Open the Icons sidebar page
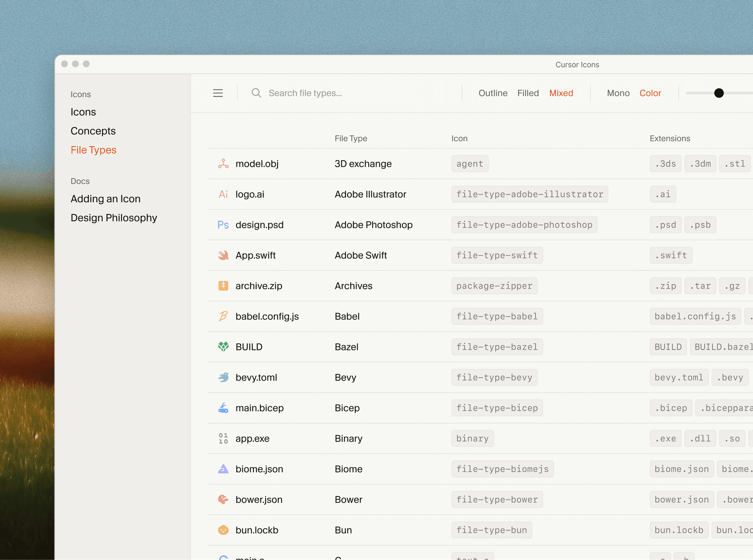753x560 pixels. click(x=83, y=112)
